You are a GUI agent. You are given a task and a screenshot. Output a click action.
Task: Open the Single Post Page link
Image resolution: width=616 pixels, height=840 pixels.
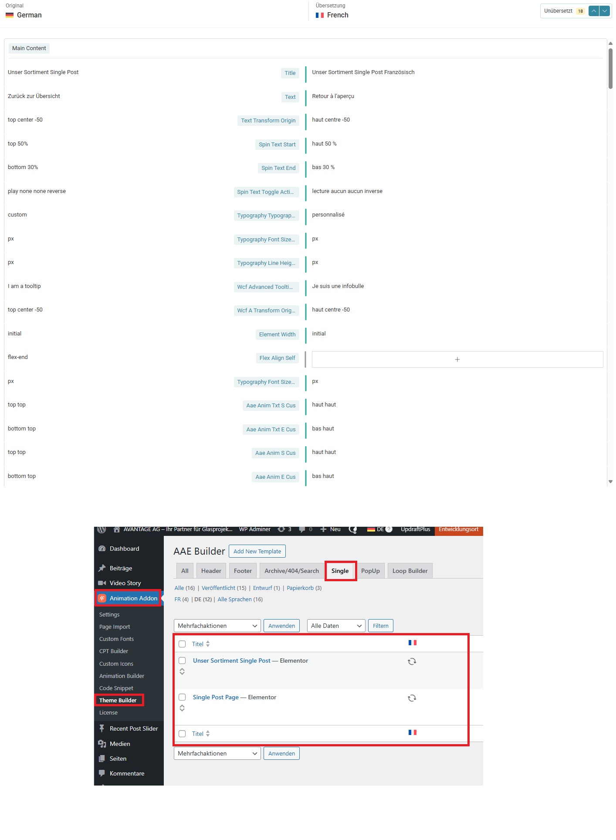tap(216, 697)
